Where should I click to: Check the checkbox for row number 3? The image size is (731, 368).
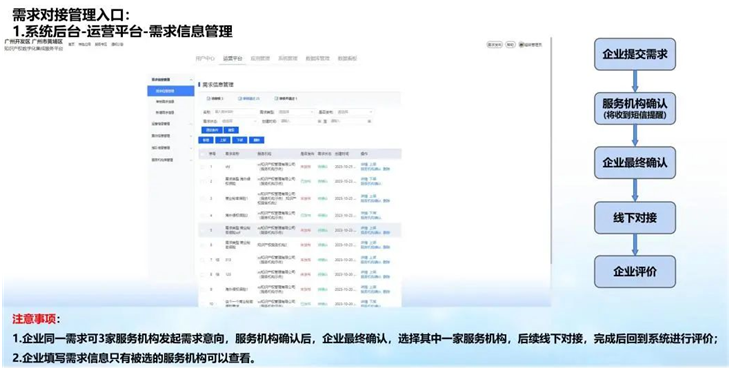202,198
